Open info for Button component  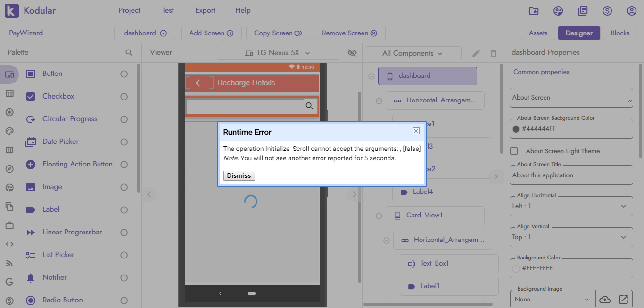point(124,74)
